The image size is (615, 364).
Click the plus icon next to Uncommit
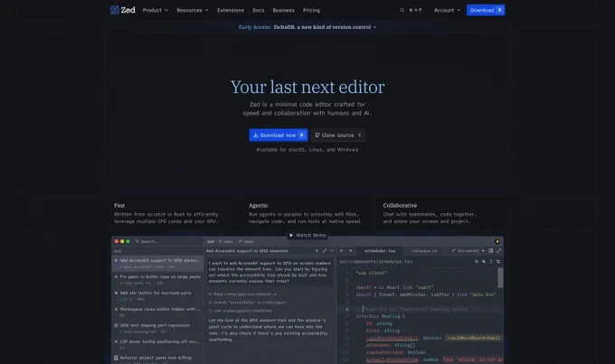pyautogui.click(x=483, y=251)
